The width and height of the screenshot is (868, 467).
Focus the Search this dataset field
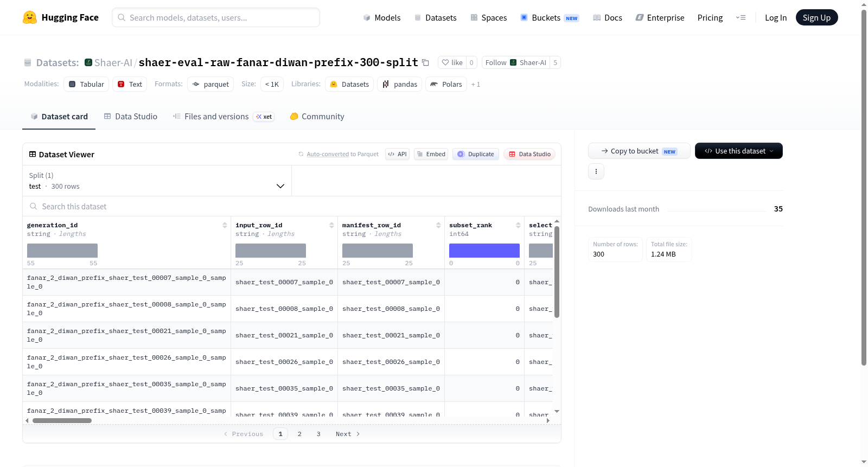point(292,206)
